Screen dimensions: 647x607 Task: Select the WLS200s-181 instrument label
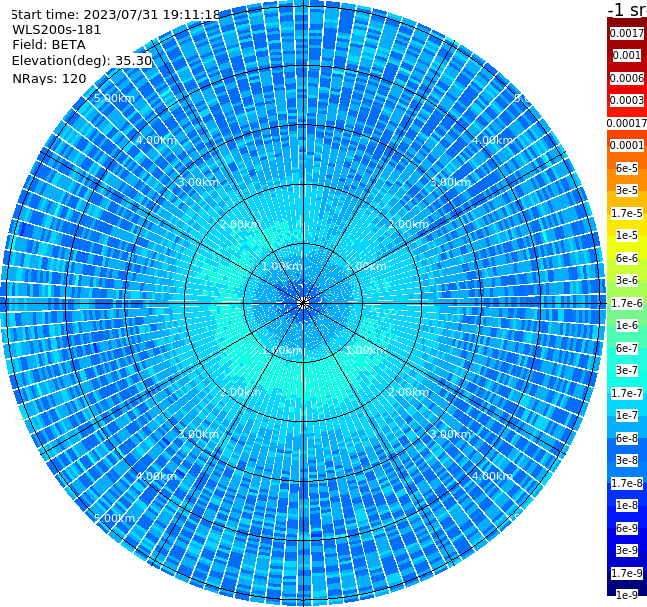(x=57, y=30)
